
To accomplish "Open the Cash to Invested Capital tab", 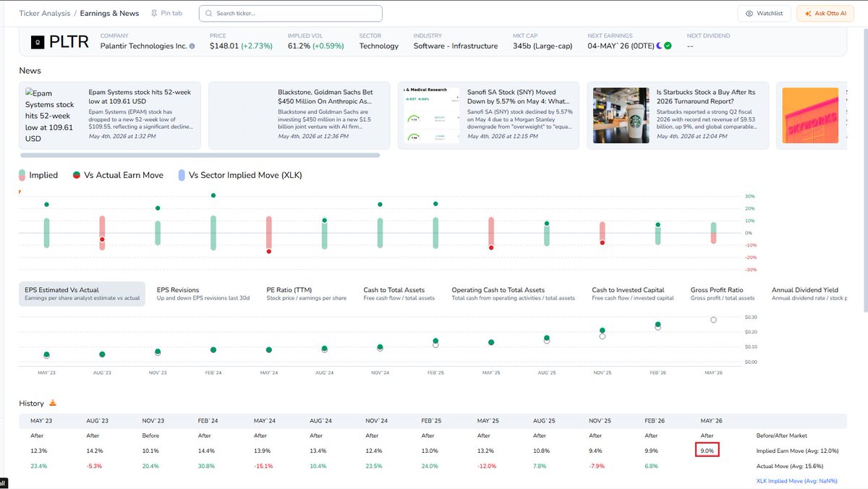I will tap(633, 294).
